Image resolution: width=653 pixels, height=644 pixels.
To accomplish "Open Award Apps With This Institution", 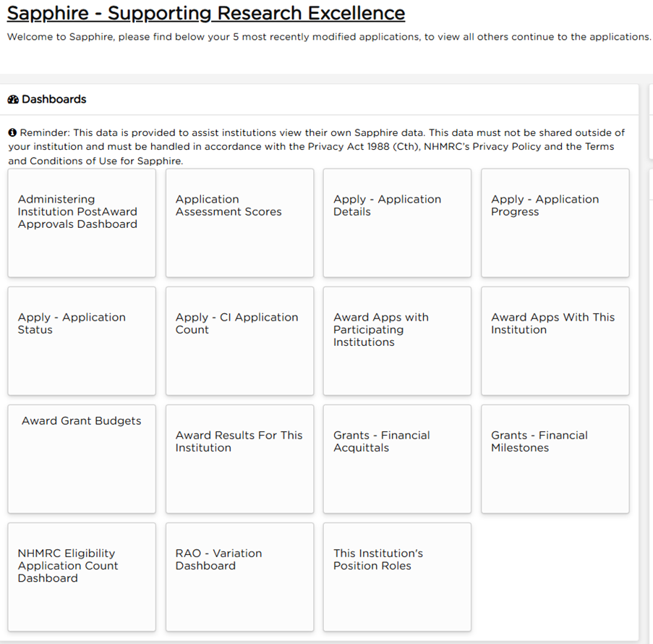I will pos(555,340).
